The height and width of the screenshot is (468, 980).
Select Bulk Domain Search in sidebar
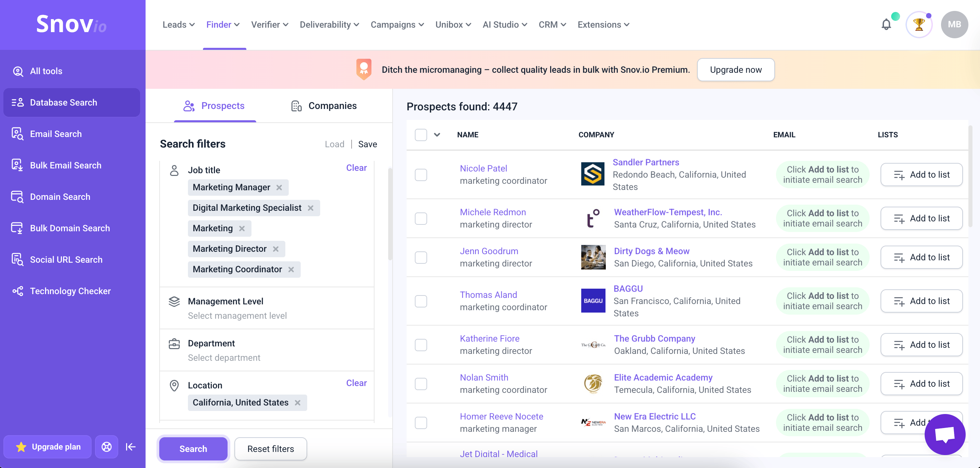tap(70, 228)
